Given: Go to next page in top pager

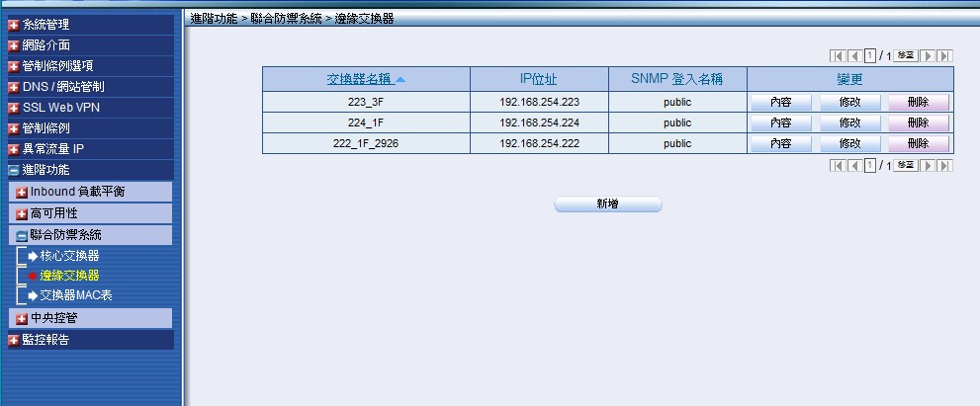Looking at the screenshot, I should click(929, 56).
